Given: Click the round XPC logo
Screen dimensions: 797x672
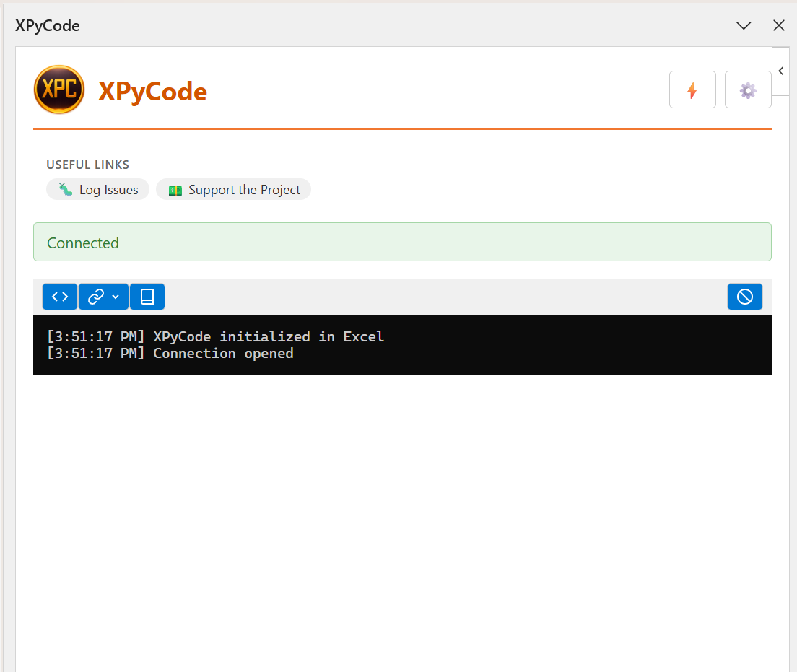Looking at the screenshot, I should (59, 90).
